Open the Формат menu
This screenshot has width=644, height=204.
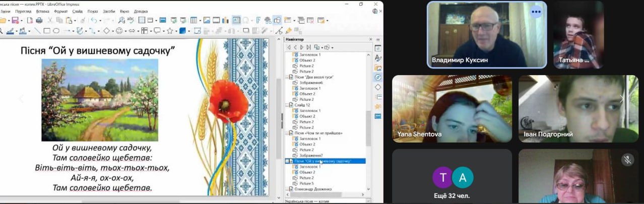click(60, 11)
